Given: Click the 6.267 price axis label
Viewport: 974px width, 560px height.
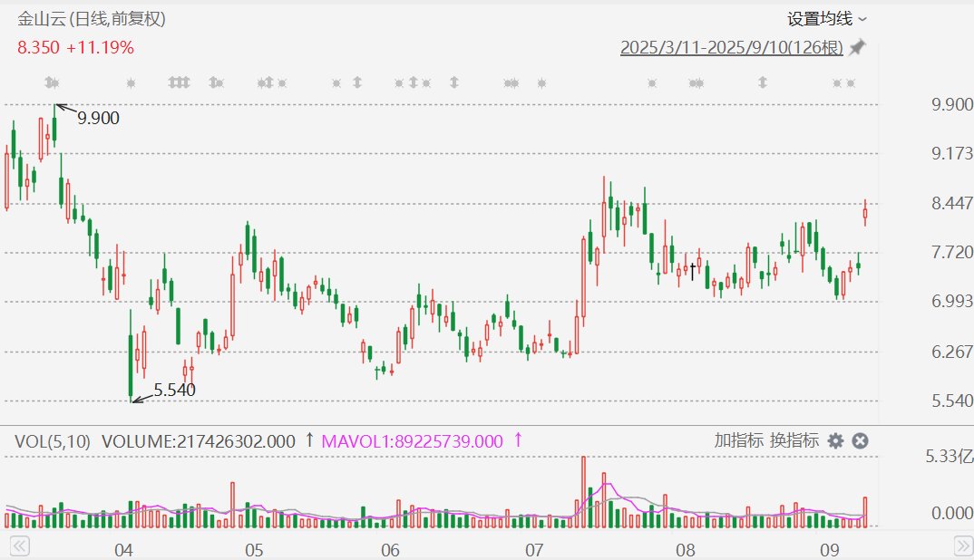Looking at the screenshot, I should [952, 352].
